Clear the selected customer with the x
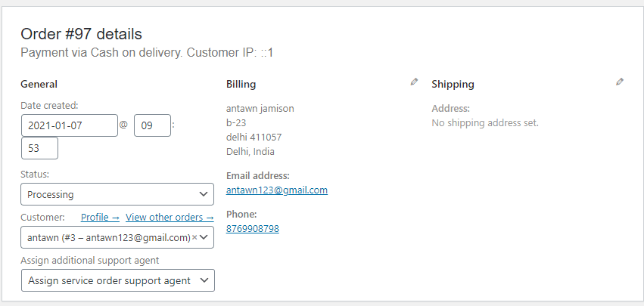 [194, 237]
